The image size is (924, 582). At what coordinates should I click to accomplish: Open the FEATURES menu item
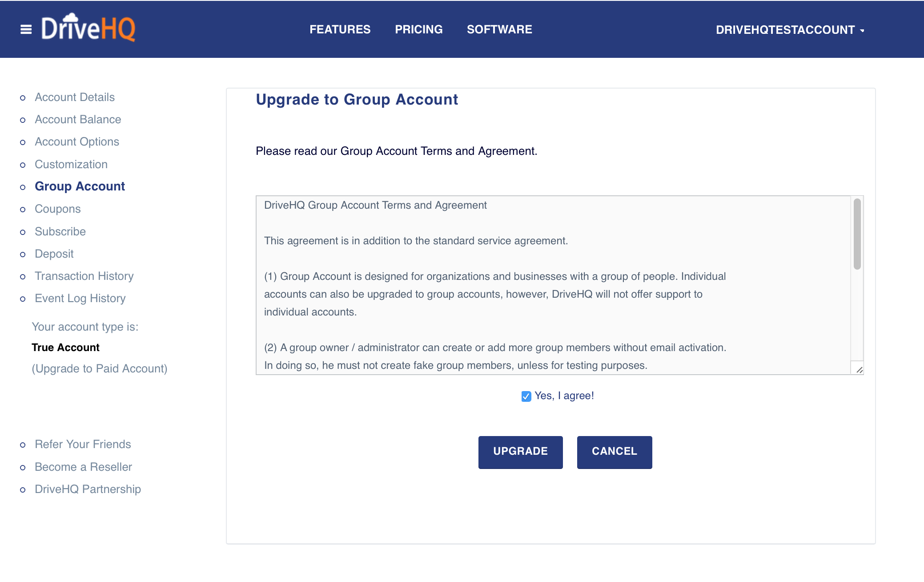click(340, 29)
